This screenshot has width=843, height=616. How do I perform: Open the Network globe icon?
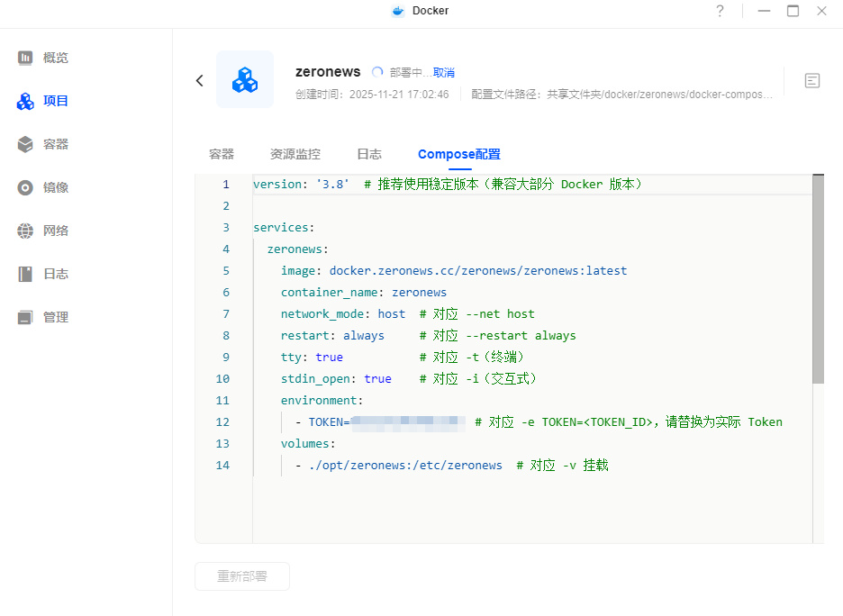[x=25, y=231]
